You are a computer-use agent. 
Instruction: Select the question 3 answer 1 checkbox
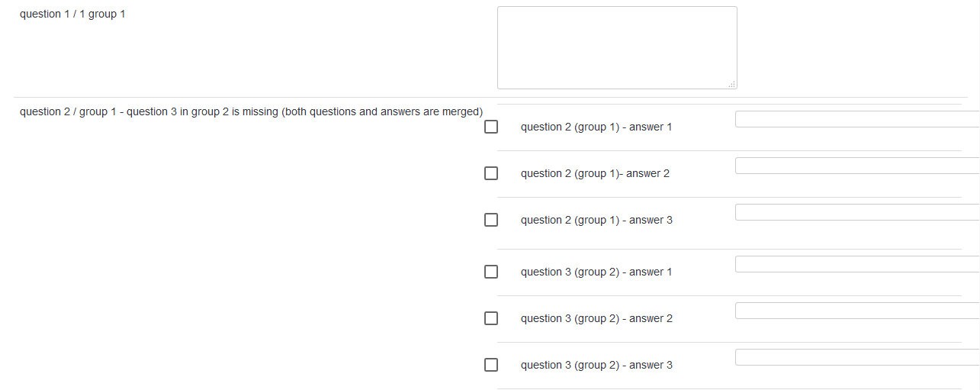tap(491, 272)
